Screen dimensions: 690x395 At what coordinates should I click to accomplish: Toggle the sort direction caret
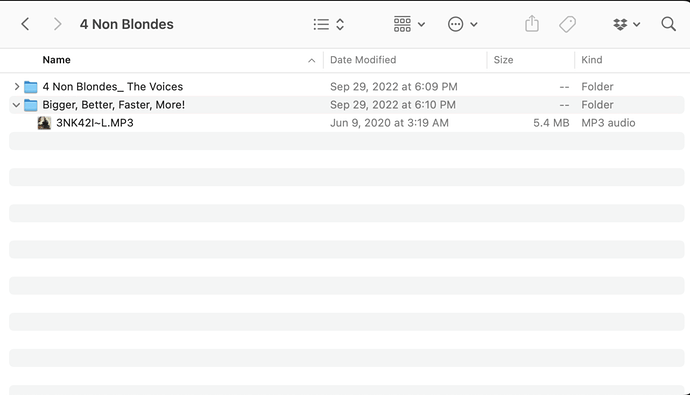(x=312, y=60)
